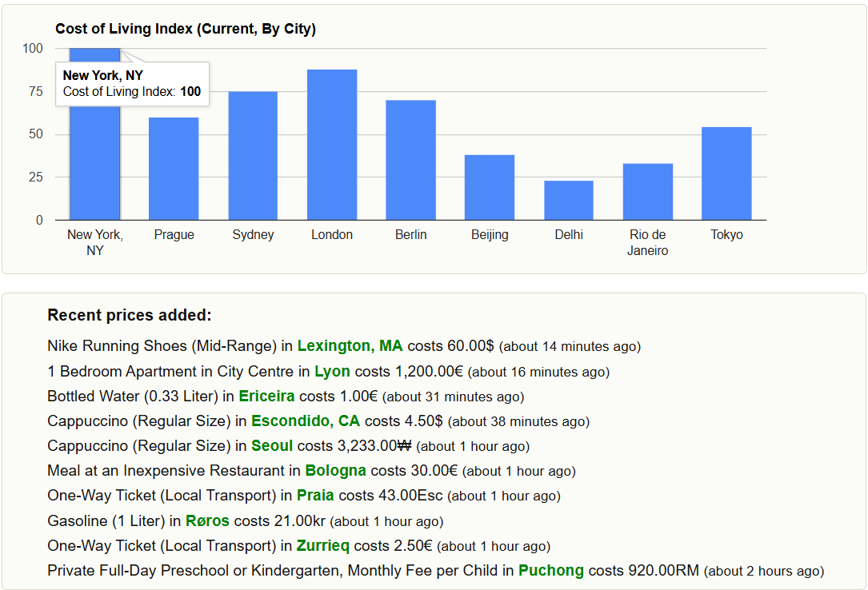Click the London axis label

click(331, 234)
